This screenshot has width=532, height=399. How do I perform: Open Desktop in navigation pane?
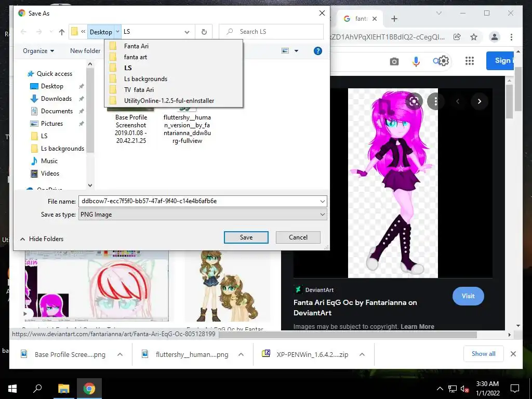coord(52,86)
